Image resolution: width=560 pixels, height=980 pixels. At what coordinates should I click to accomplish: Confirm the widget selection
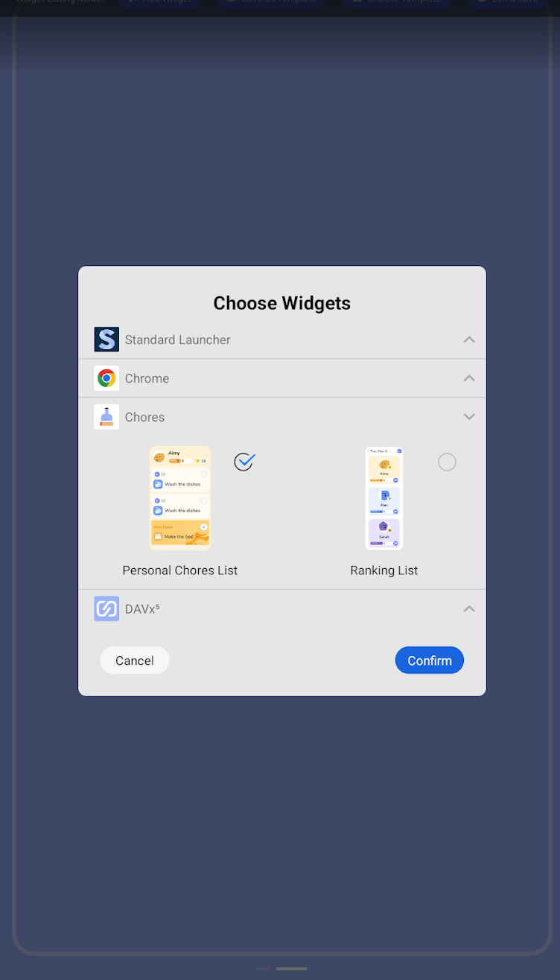(x=430, y=661)
